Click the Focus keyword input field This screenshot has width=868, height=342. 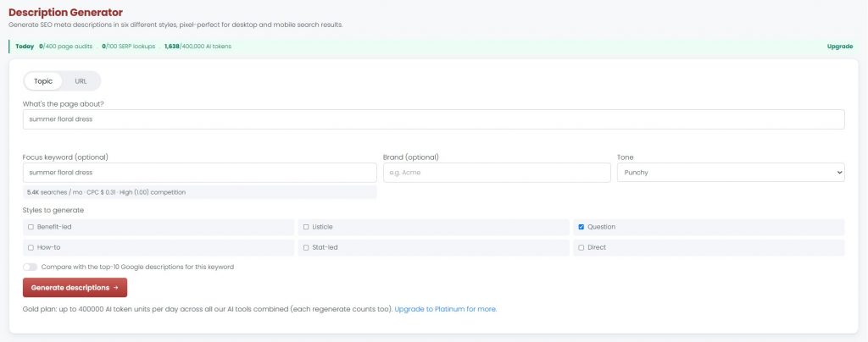click(x=199, y=173)
